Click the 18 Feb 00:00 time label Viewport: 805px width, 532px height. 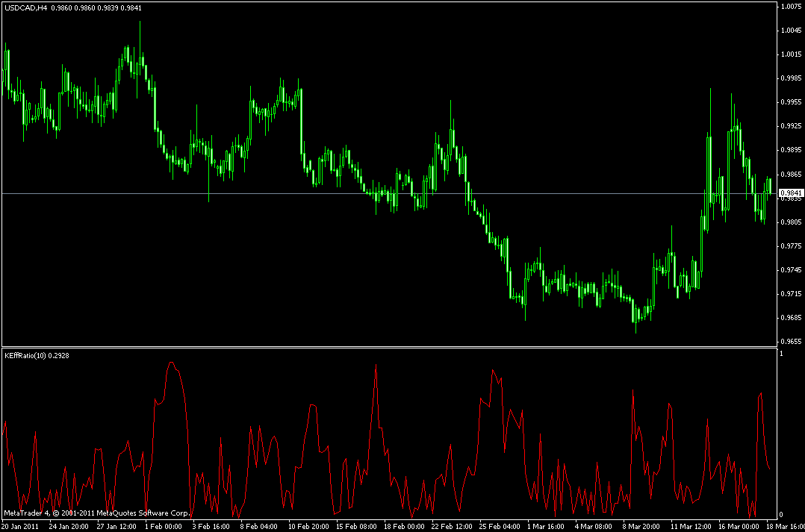coord(404,526)
